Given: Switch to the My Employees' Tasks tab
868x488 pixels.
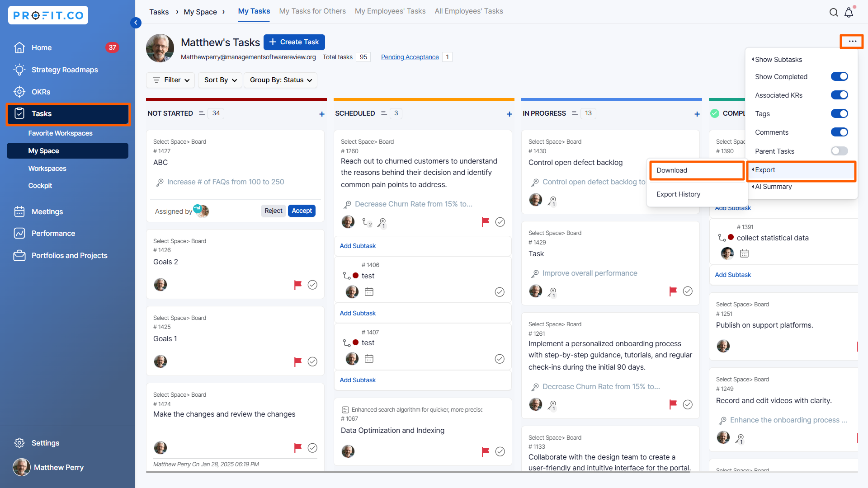Looking at the screenshot, I should point(390,11).
